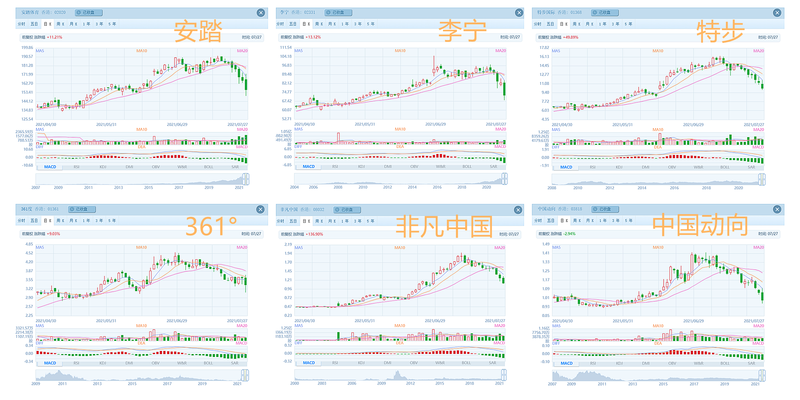Viewport: 800px width, 400px height.
Task: Close the 李宁 chart panel
Action: click(519, 13)
